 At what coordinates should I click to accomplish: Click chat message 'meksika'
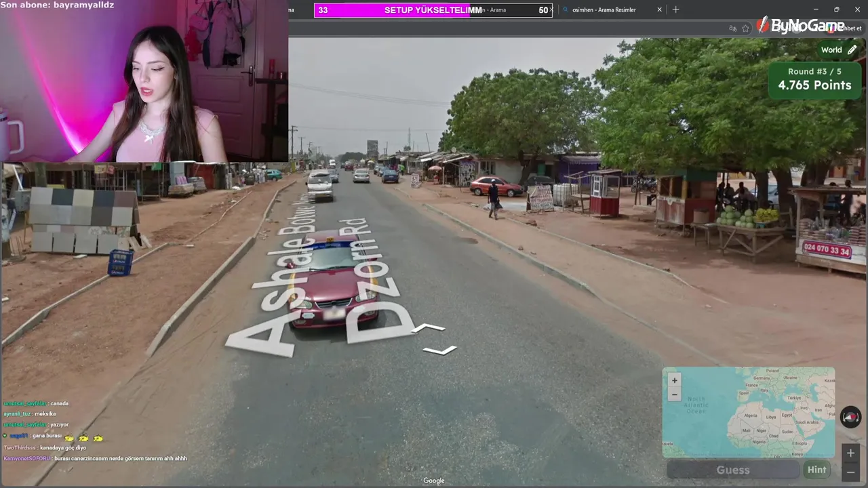tap(45, 413)
